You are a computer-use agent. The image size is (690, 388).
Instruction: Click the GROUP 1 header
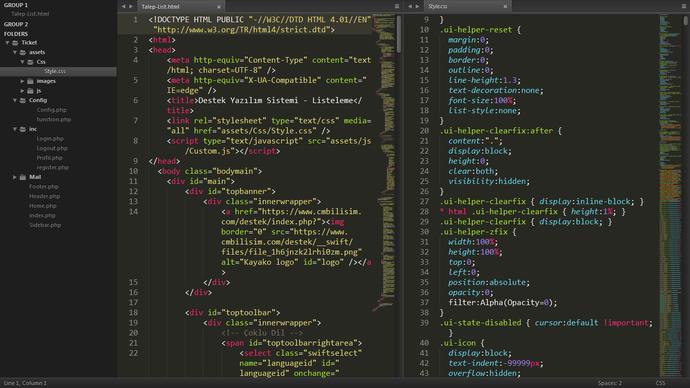[16, 5]
